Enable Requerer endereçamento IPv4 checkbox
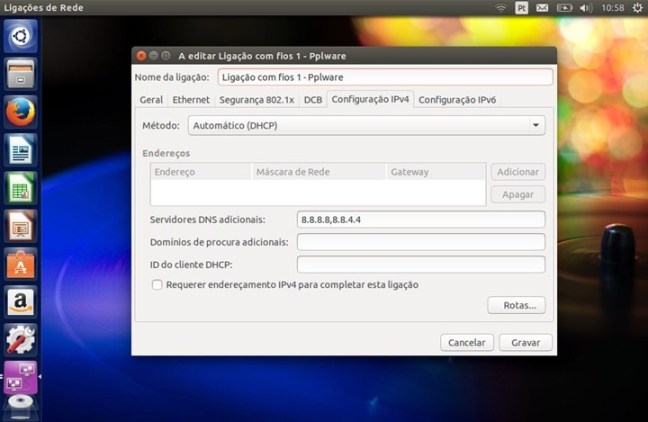The height and width of the screenshot is (422, 648). (x=157, y=285)
